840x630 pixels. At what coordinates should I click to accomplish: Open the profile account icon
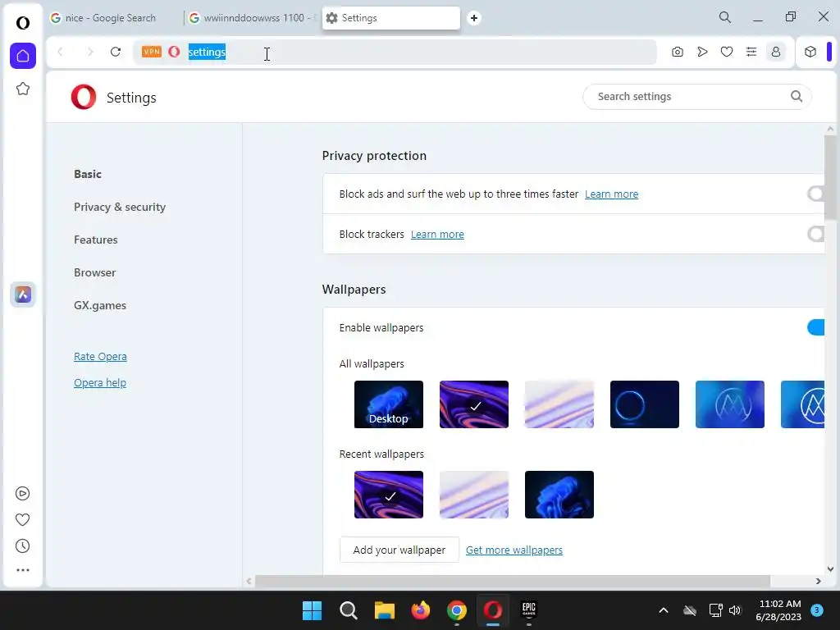[x=776, y=52]
